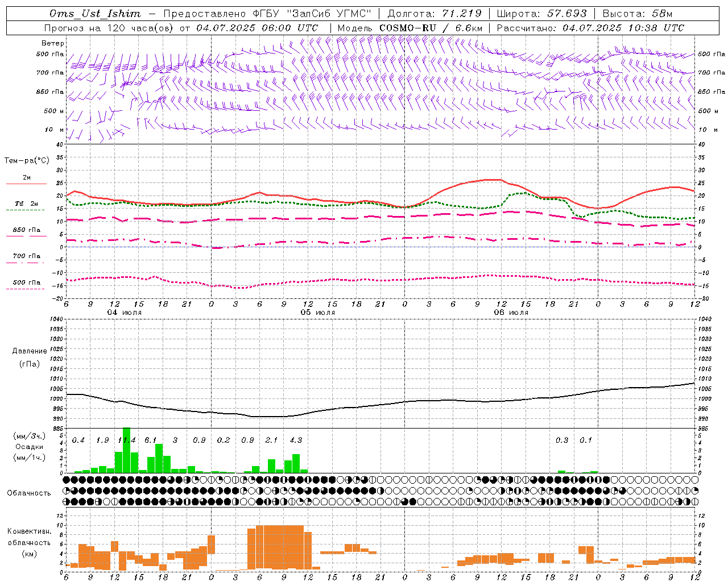Click the Ветер wind panel label
The height and width of the screenshot is (582, 728).
click(53, 43)
